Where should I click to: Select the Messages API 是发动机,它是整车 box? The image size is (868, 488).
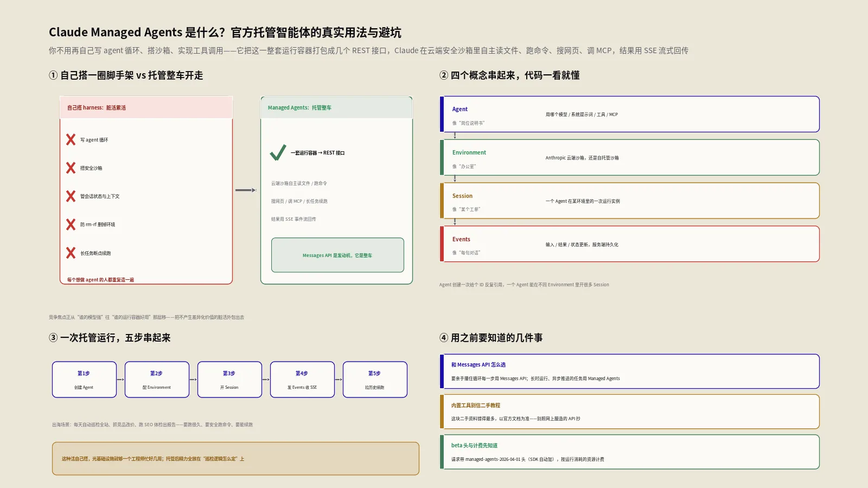pyautogui.click(x=337, y=255)
